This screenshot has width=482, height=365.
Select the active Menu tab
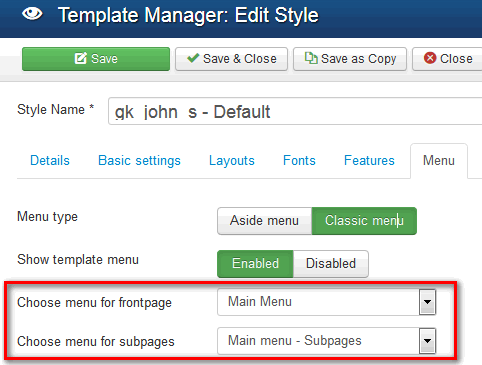pos(439,161)
